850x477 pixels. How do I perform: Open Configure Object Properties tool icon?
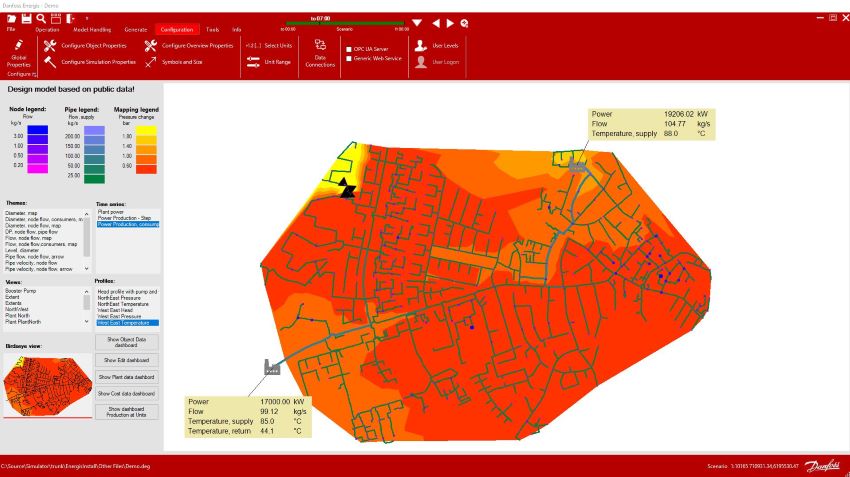[x=50, y=46]
